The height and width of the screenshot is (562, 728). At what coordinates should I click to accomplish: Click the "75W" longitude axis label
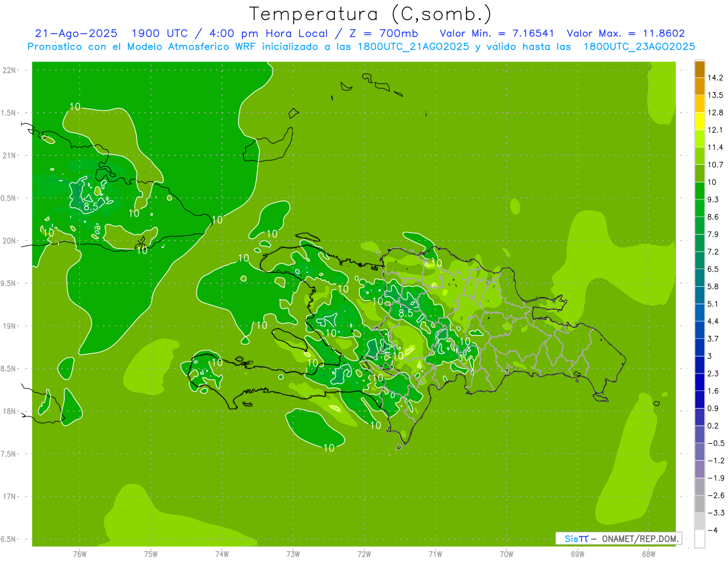pyautogui.click(x=151, y=554)
